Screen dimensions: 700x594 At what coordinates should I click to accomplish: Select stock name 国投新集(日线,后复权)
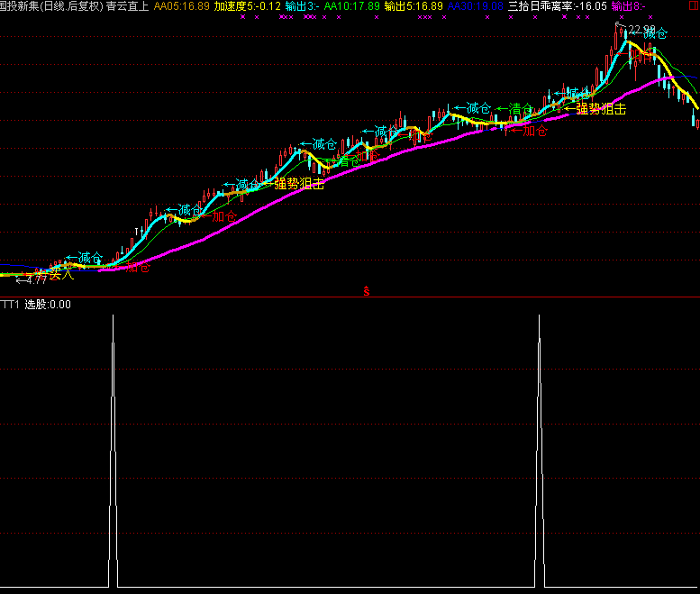point(51,6)
